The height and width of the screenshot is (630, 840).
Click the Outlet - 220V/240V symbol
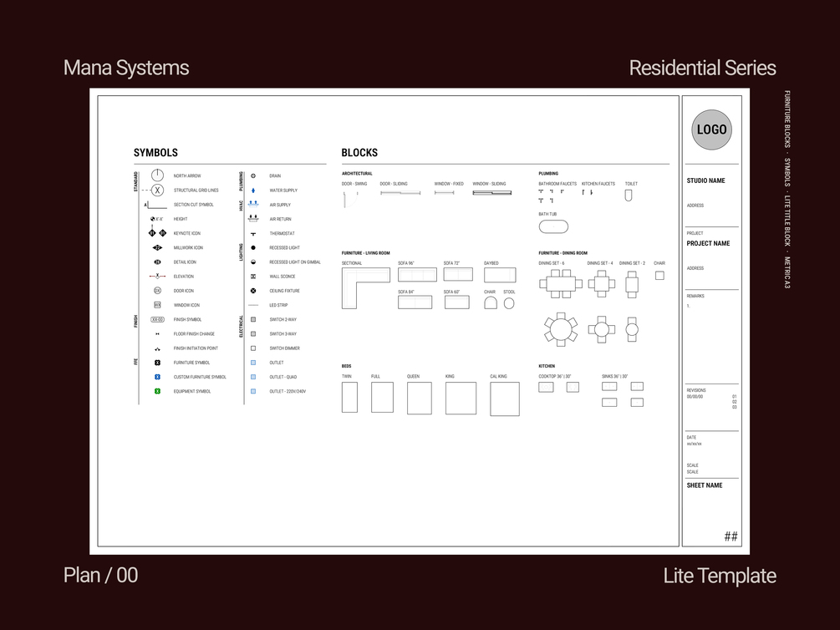click(253, 391)
